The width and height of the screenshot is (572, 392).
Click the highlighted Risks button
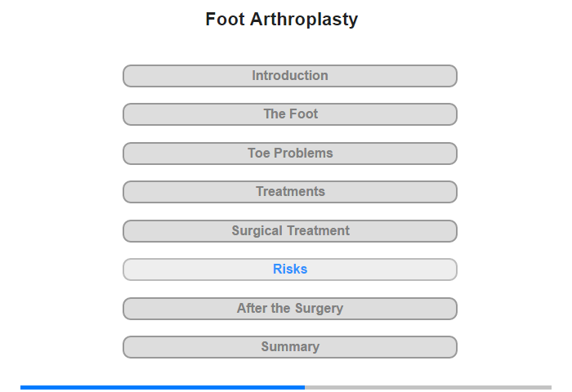coord(290,269)
